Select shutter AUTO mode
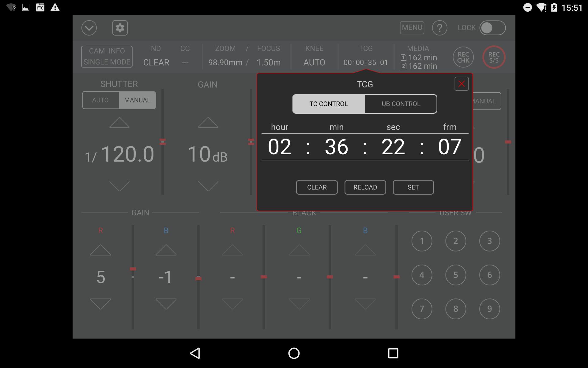 (100, 100)
